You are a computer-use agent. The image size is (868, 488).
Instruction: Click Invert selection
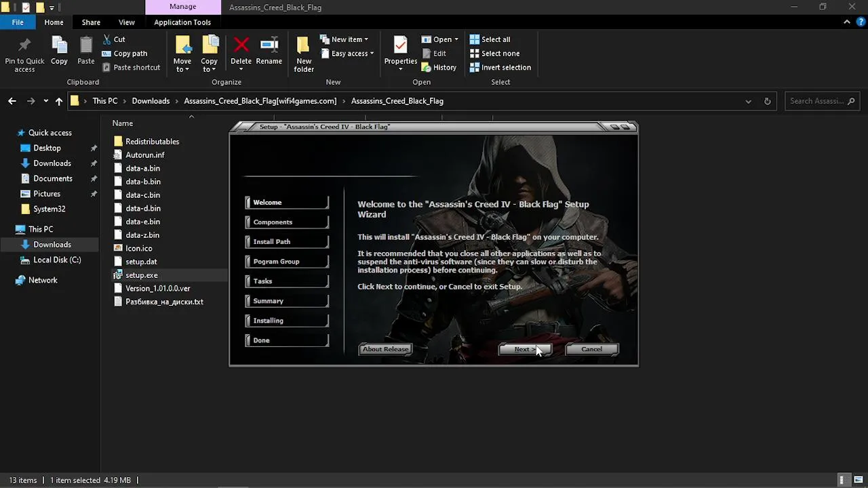click(x=500, y=68)
